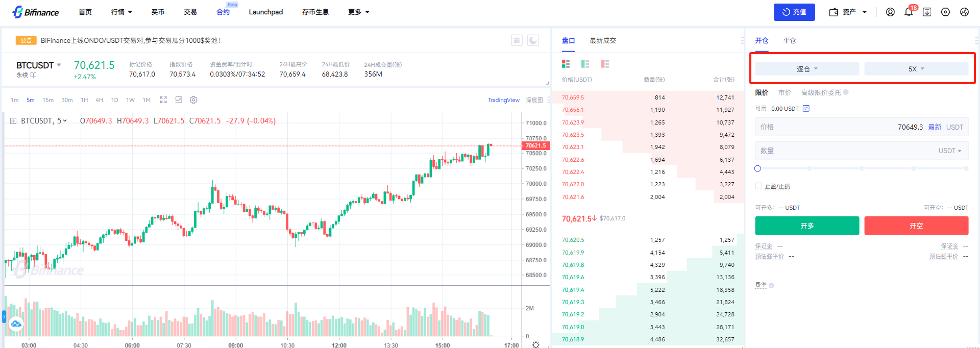The width and height of the screenshot is (980, 348).
Task: Open the 逐仓 margin mode dropdown
Action: pos(807,69)
